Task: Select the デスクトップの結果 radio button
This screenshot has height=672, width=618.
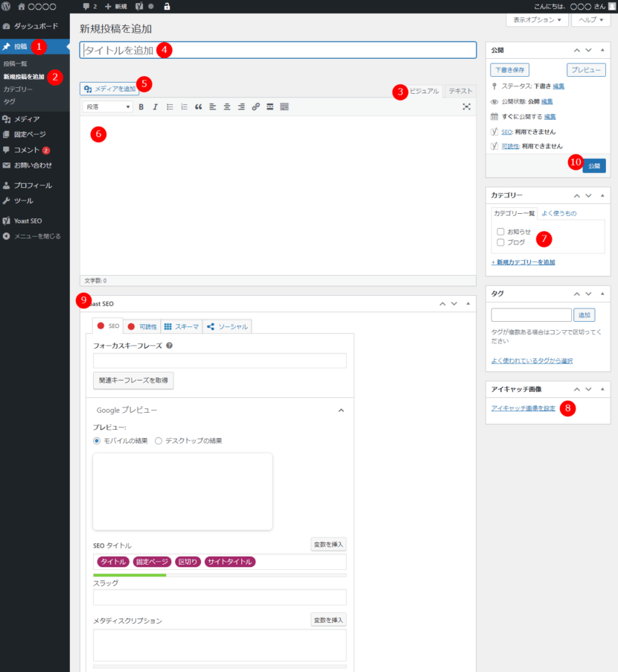Action: [x=159, y=441]
